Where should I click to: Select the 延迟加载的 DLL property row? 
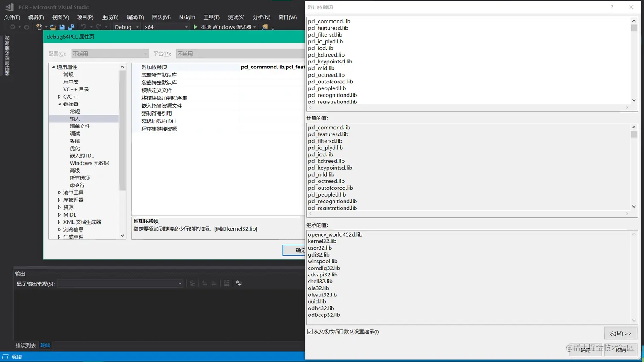click(x=218, y=121)
